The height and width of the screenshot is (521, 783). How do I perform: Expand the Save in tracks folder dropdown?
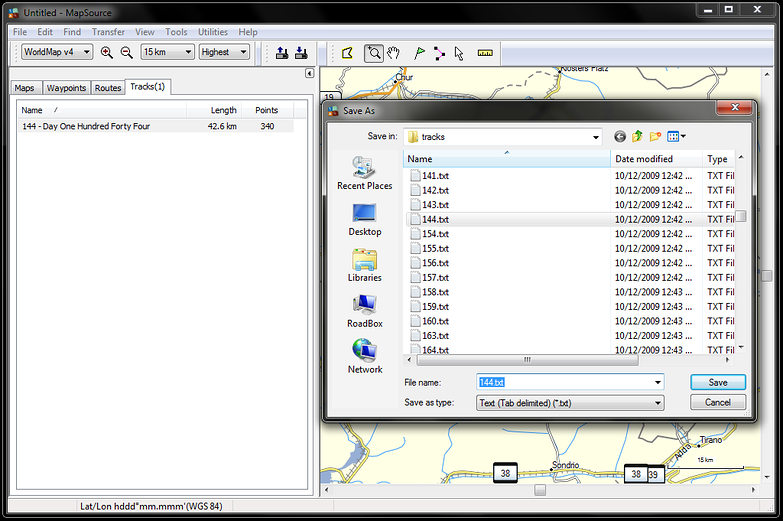coord(596,137)
